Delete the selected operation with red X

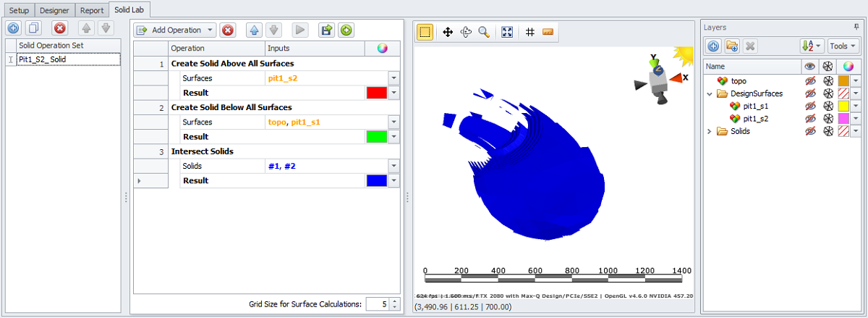tap(228, 30)
